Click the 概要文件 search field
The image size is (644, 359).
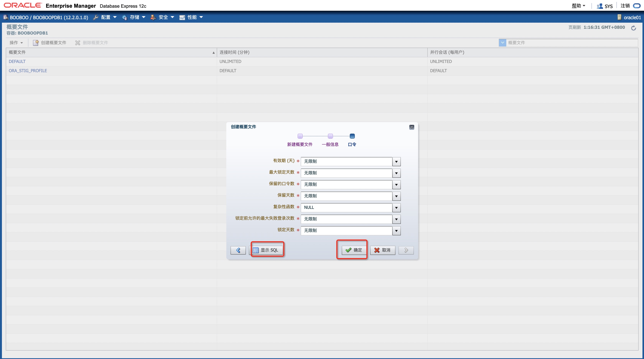pyautogui.click(x=570, y=43)
